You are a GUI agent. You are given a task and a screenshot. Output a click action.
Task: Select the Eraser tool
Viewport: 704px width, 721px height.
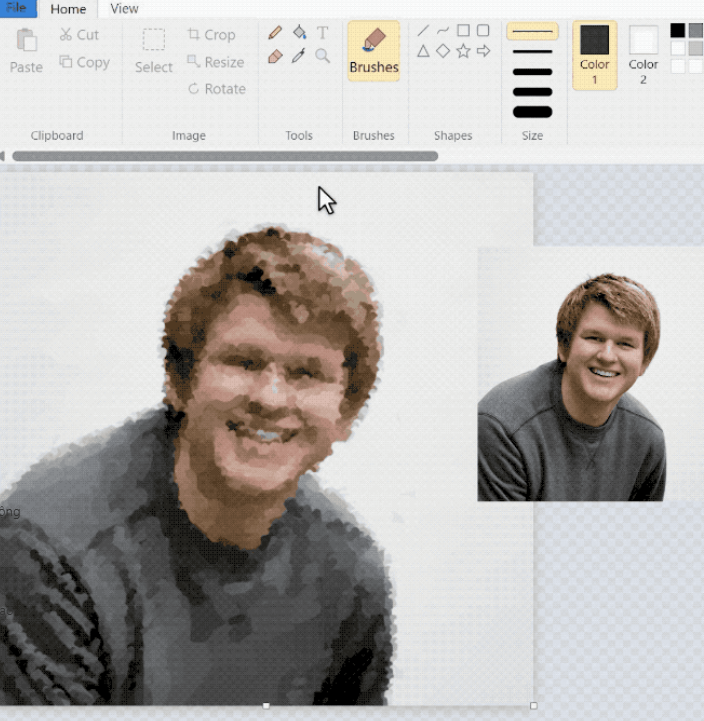[x=275, y=56]
